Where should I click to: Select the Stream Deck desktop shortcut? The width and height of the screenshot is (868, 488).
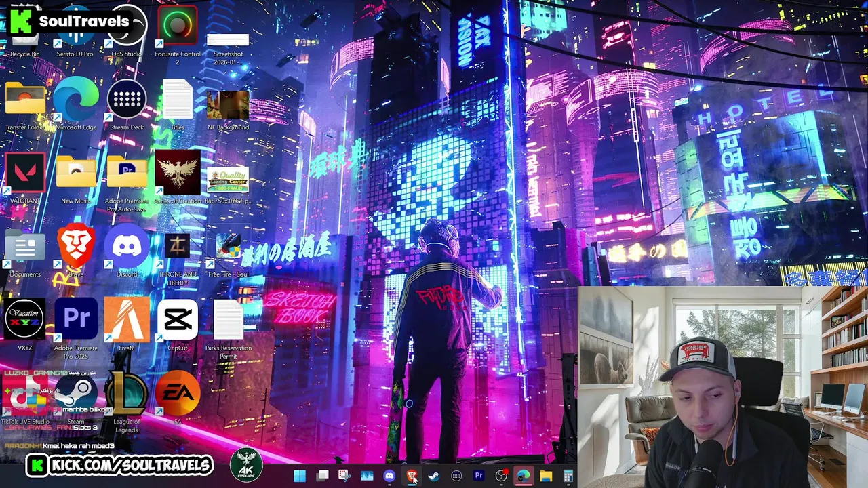(127, 105)
